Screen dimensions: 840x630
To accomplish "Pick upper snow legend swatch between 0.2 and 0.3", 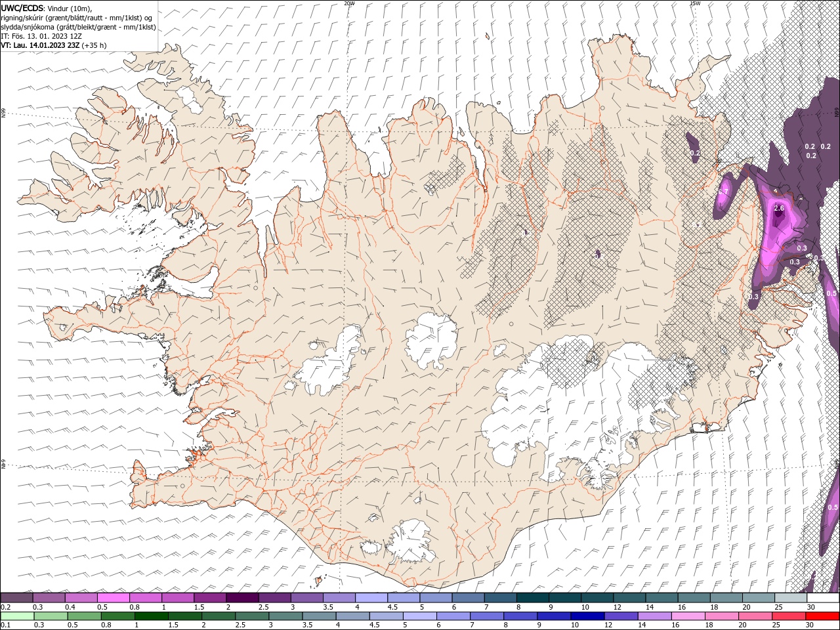I will (17, 597).
